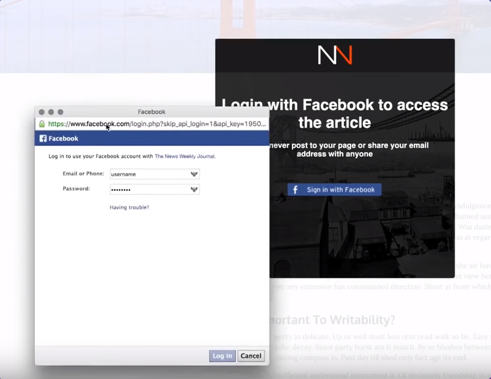Click the Facebook popup window title bar
This screenshot has width=491, height=379.
coord(152,112)
